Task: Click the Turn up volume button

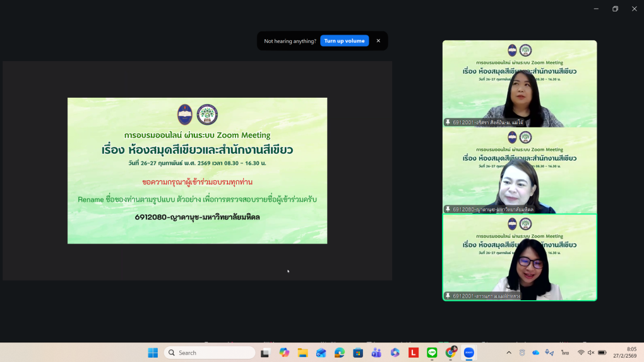Action: 344,41
